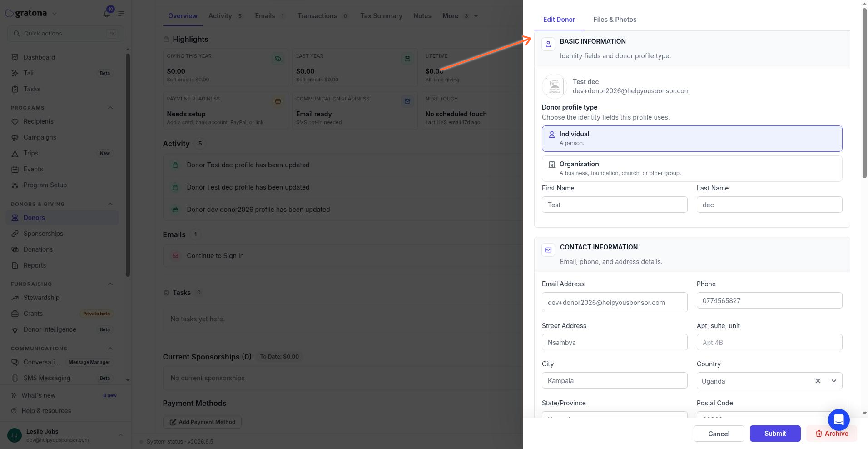Click the Reports document icon

coord(15,265)
